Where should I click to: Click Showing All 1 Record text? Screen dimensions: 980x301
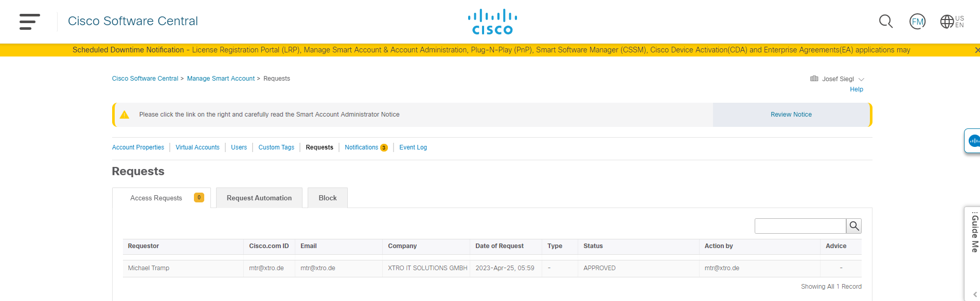point(831,287)
